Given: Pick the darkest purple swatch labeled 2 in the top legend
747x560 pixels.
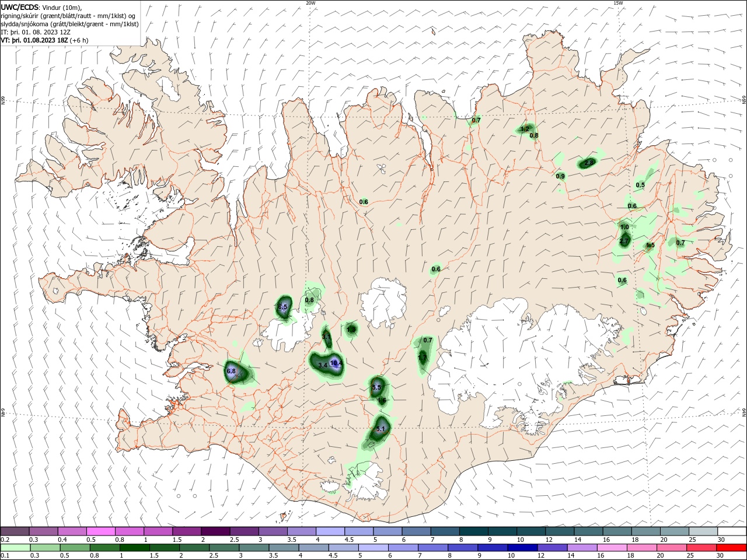Looking at the screenshot, I should 215,531.
